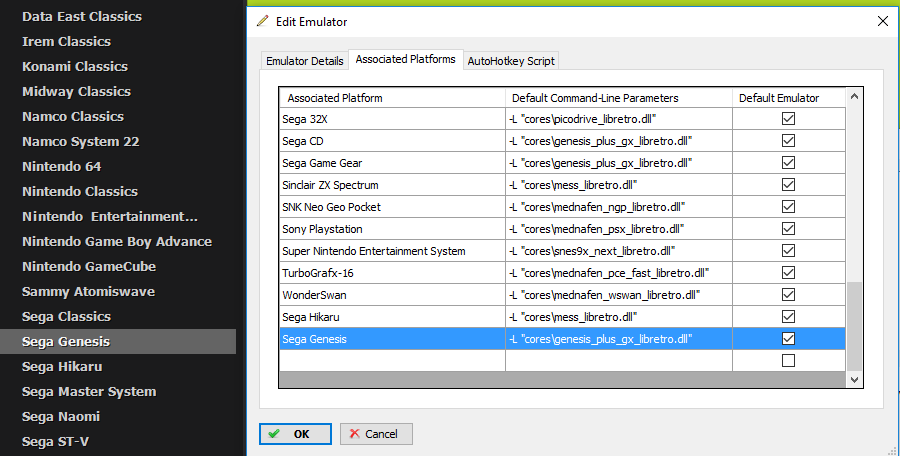
Task: Edit snes9x_next_libretro.dll parameter cell
Action: click(619, 251)
